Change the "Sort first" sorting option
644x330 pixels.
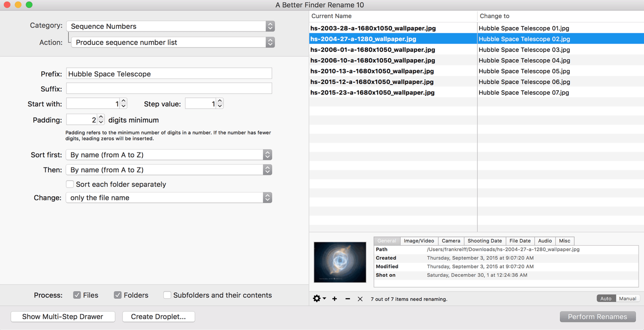coord(267,155)
